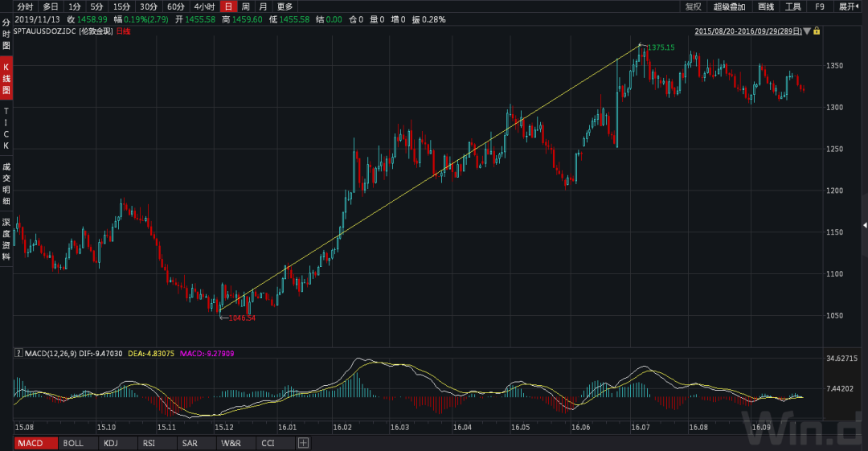
Task: Select the 1分 period
Action: [74, 6]
